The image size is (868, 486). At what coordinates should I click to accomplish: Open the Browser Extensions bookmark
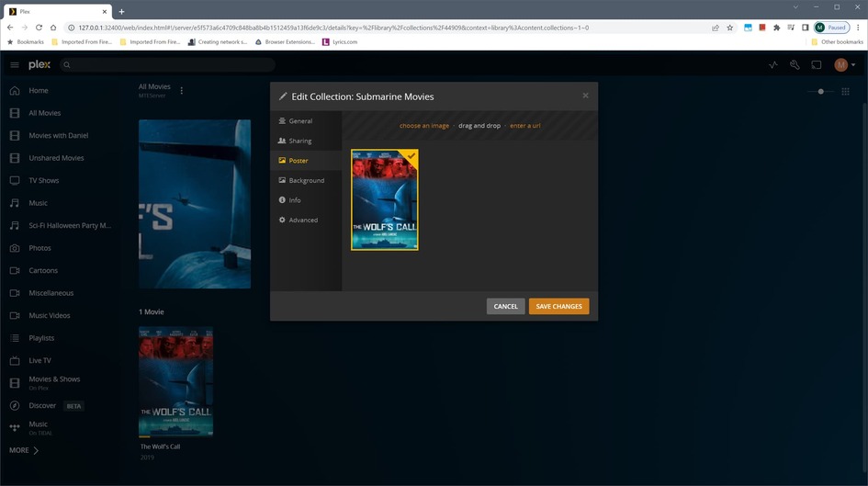point(285,42)
